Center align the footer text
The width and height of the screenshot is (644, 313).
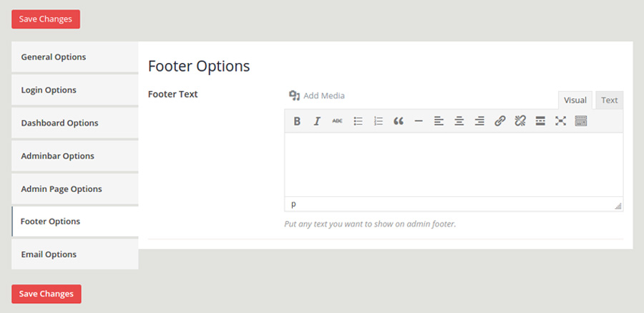point(459,121)
